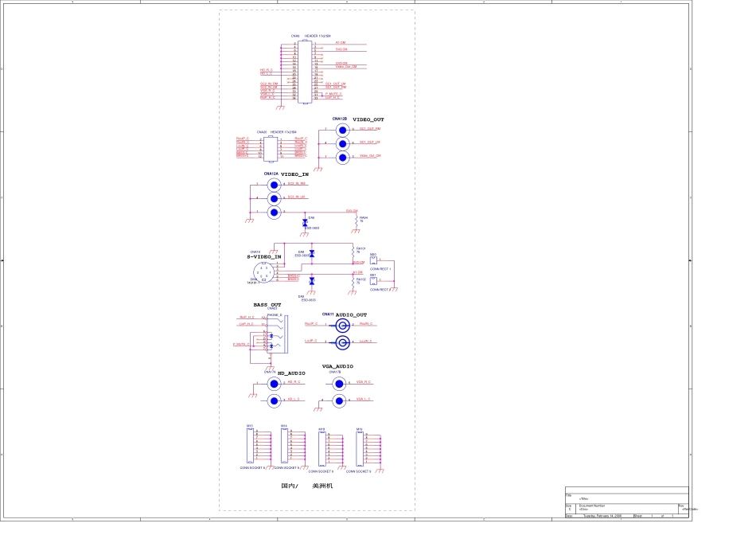Select the ESD diode below VIDEO_IN jacks
Screen dimensions: 756x535
tap(305, 223)
